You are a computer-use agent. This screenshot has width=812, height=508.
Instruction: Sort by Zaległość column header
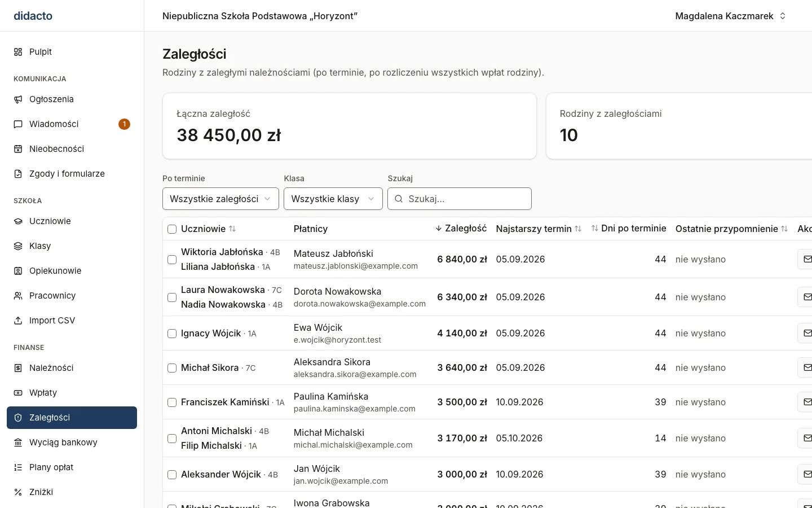pyautogui.click(x=461, y=229)
